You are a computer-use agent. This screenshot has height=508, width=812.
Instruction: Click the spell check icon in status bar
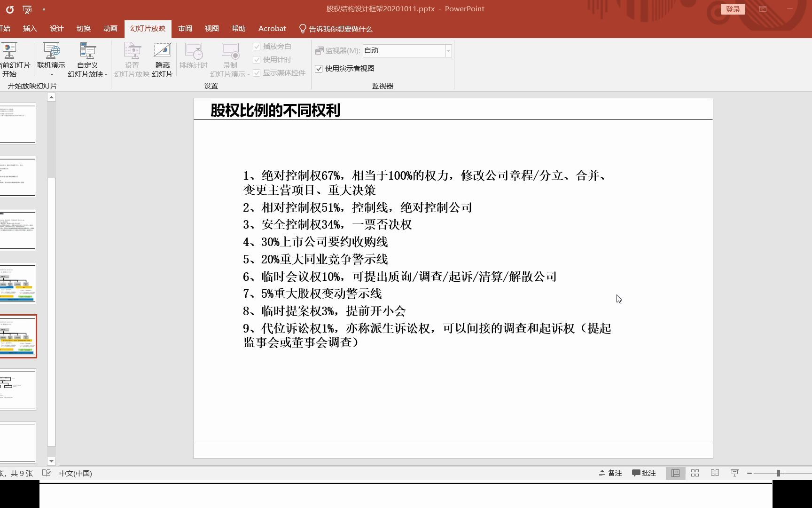click(47, 473)
